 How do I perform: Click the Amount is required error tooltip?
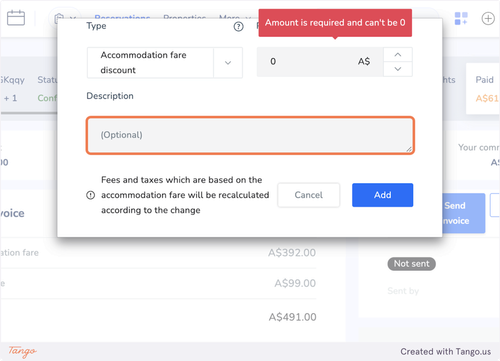pyautogui.click(x=335, y=23)
